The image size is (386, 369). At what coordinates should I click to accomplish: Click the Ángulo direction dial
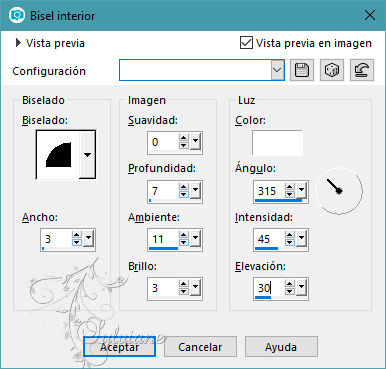tap(339, 191)
